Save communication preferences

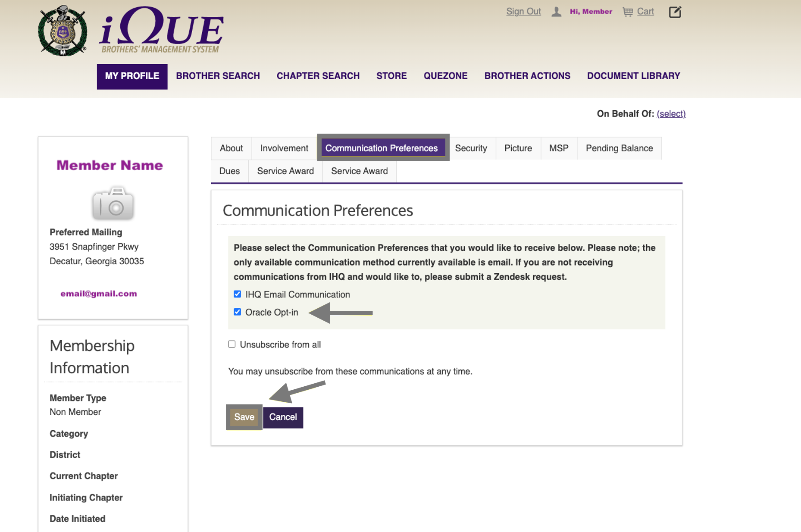point(244,417)
